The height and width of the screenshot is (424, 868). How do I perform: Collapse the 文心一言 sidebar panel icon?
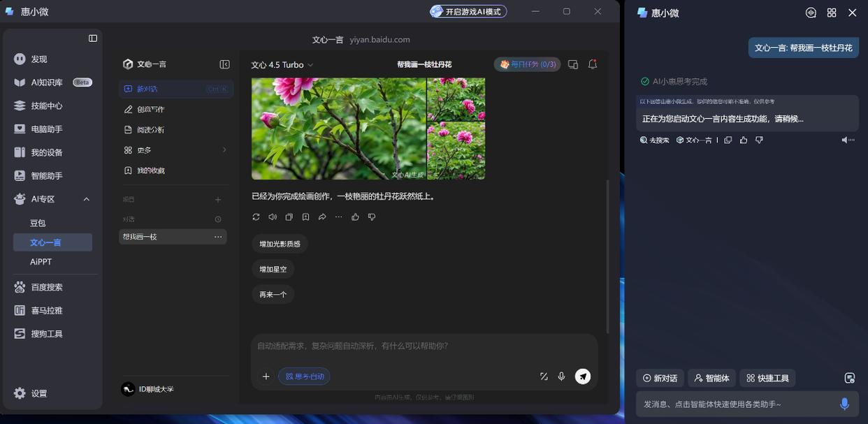click(224, 64)
